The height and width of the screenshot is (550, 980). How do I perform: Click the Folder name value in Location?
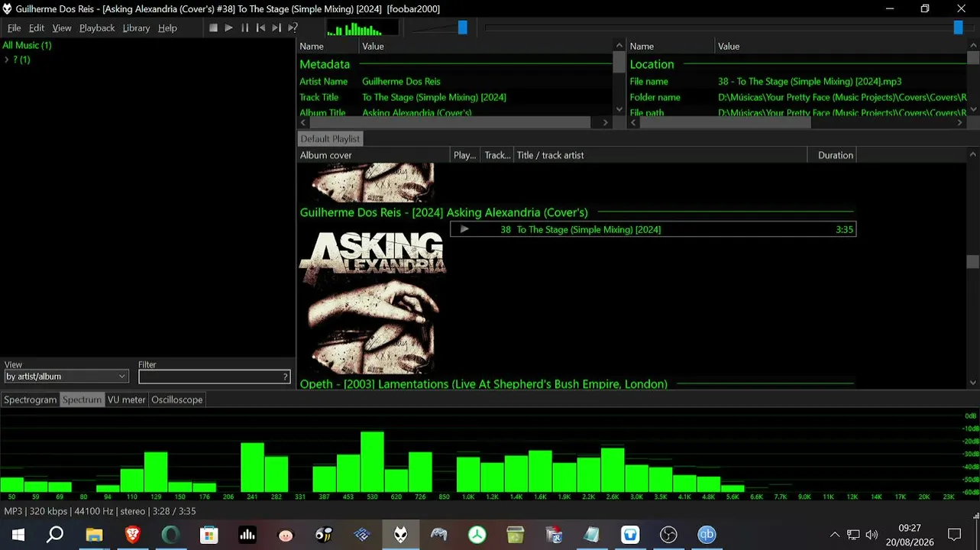[x=843, y=97]
